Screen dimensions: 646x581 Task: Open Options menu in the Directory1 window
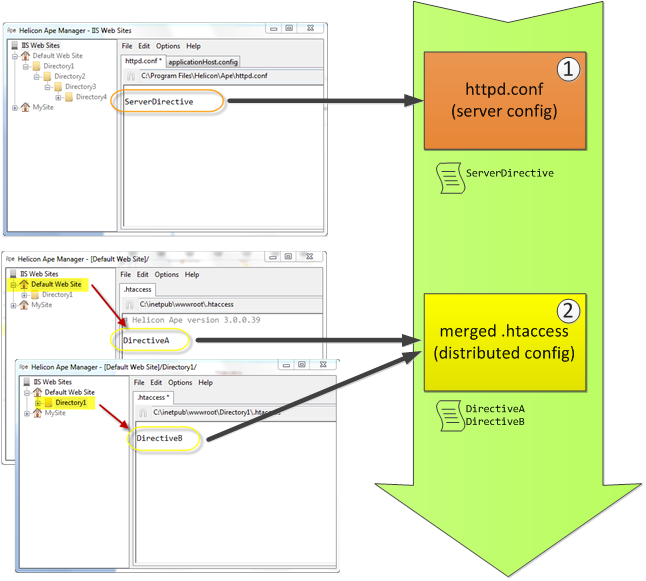pyautogui.click(x=180, y=382)
